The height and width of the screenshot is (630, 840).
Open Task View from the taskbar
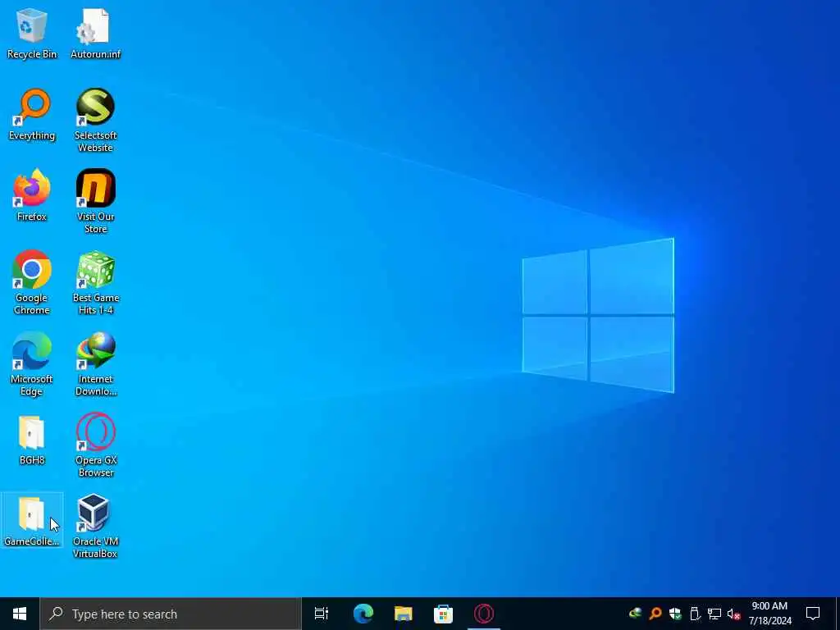[322, 614]
